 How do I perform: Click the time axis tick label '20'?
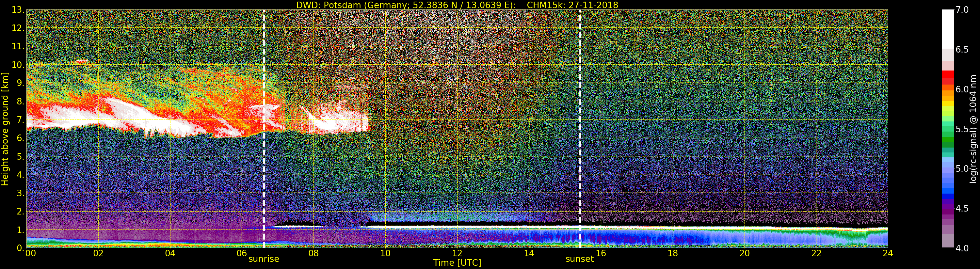tap(744, 253)
